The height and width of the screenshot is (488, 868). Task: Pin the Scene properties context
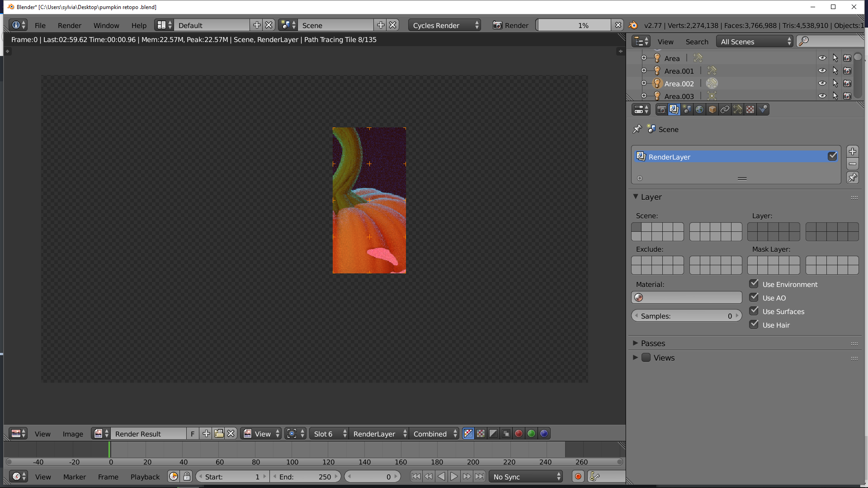[x=637, y=129]
